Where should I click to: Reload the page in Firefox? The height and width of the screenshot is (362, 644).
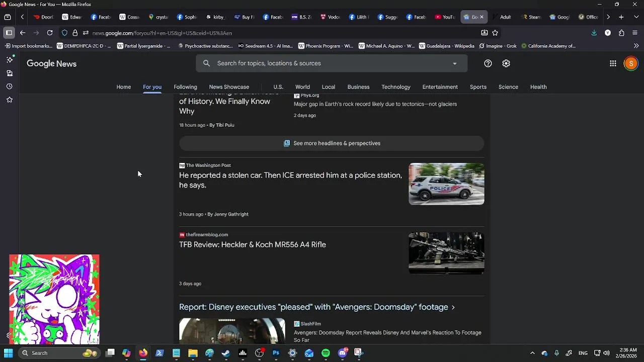(x=50, y=33)
